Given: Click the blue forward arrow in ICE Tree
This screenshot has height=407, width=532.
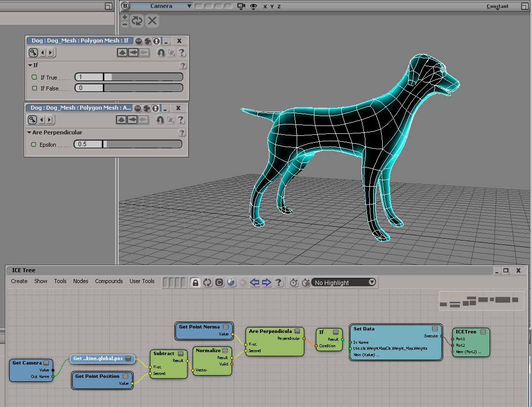Looking at the screenshot, I should (x=266, y=283).
